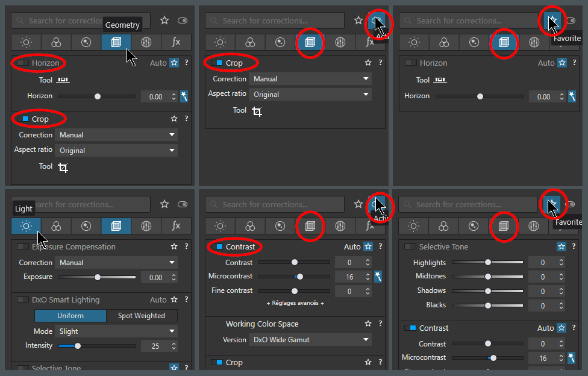The height and width of the screenshot is (376, 588).
Task: Click the Working Color Space favorite star
Action: 368,324
